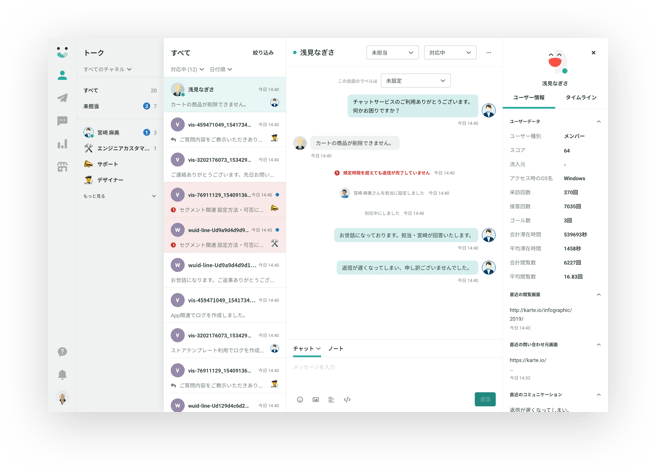Click 浅見なぎさ large avatar in right panel

pos(556,62)
